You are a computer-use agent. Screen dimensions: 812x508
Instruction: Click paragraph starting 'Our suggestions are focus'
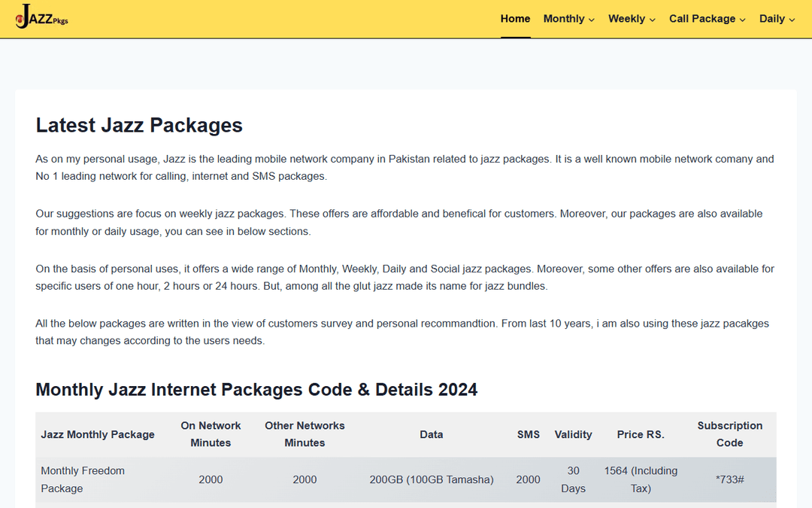tap(399, 222)
